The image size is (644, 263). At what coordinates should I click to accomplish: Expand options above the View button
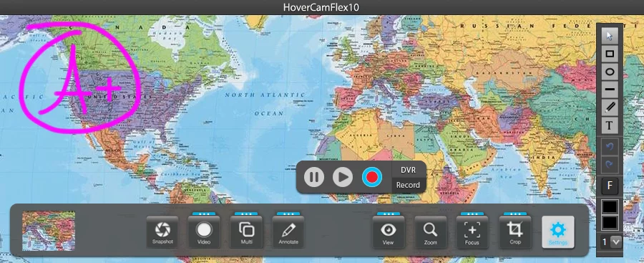(389, 214)
